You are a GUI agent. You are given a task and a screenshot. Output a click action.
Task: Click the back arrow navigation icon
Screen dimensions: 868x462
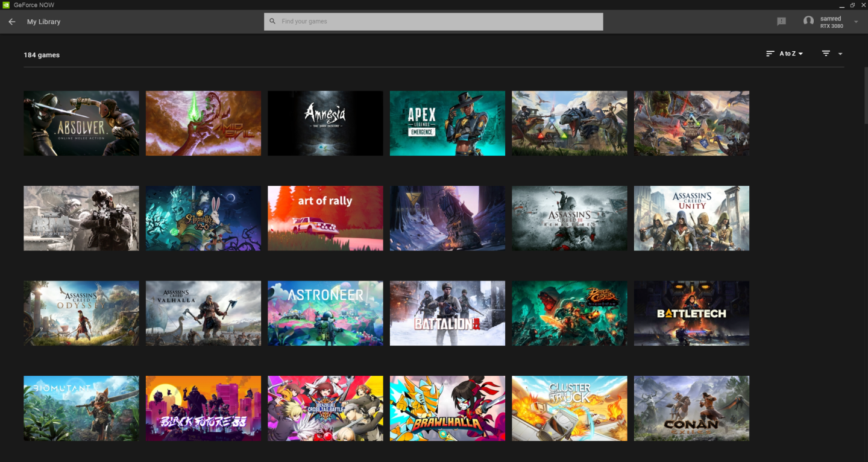pyautogui.click(x=11, y=22)
